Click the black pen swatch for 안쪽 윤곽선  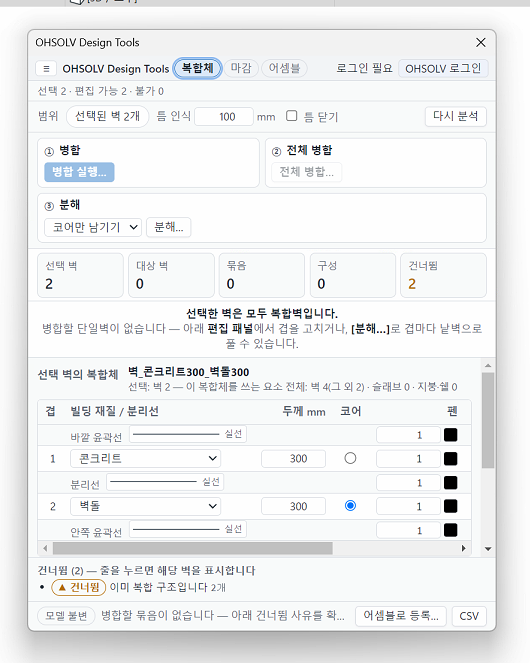pyautogui.click(x=450, y=530)
